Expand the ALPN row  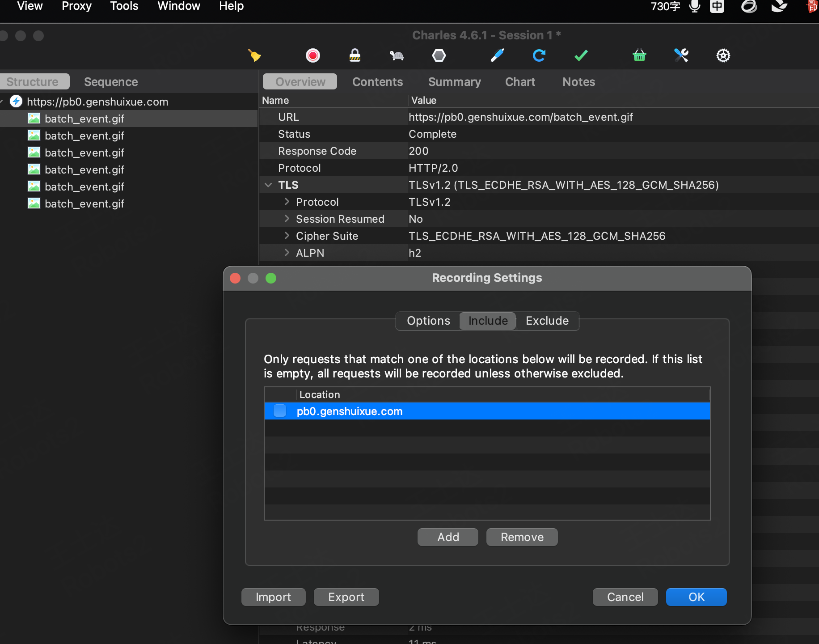tap(287, 253)
